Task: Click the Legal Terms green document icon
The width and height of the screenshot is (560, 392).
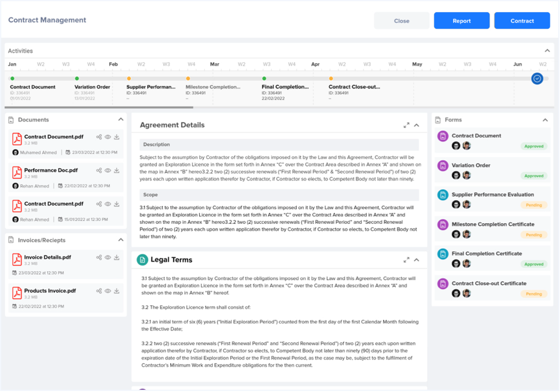Action: (x=142, y=260)
